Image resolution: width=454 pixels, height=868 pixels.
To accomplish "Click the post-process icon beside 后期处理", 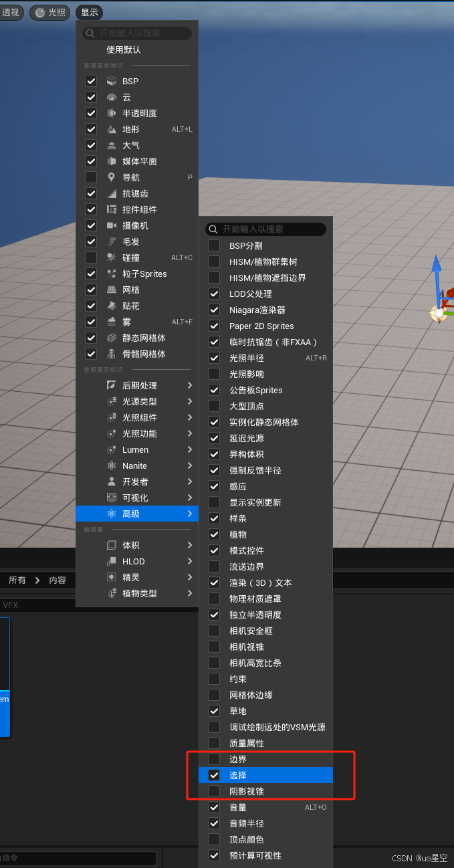I will pyautogui.click(x=112, y=385).
